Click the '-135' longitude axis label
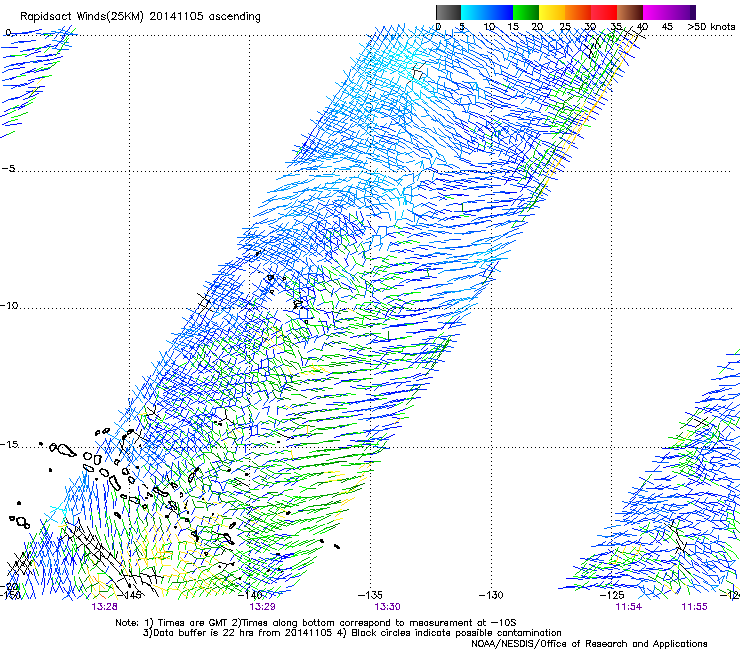 pyautogui.click(x=370, y=595)
